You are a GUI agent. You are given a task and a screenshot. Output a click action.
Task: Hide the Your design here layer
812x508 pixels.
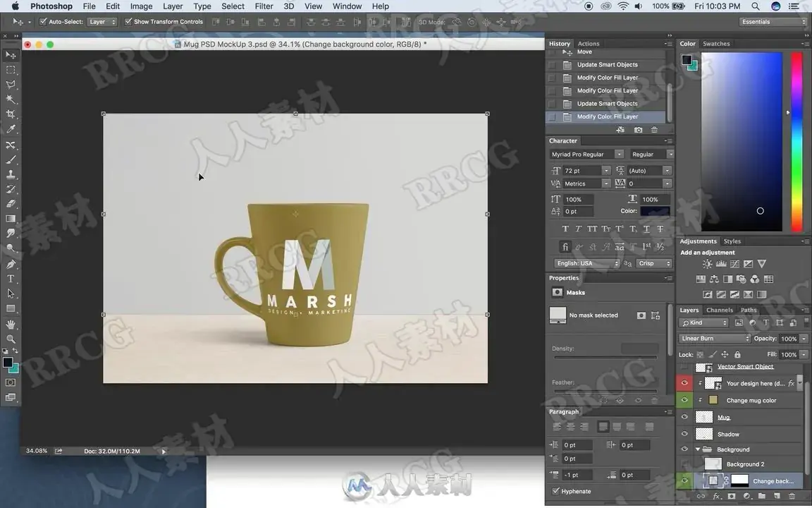click(684, 383)
